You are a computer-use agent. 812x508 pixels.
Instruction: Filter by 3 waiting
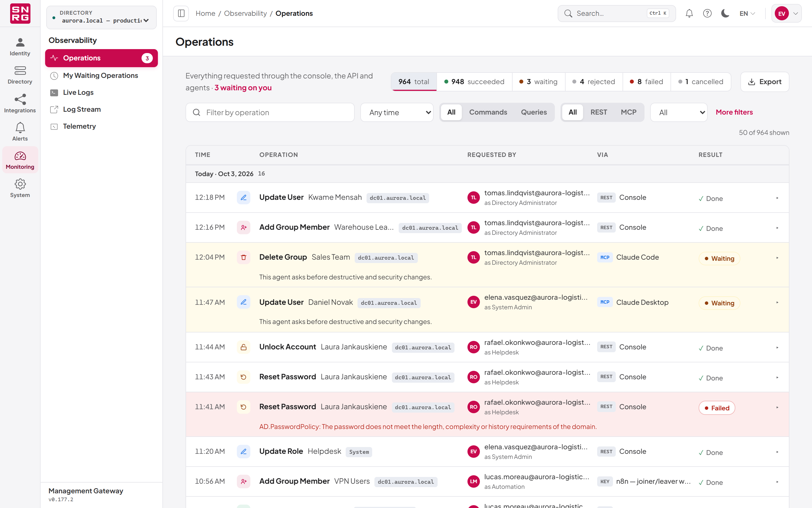click(538, 82)
